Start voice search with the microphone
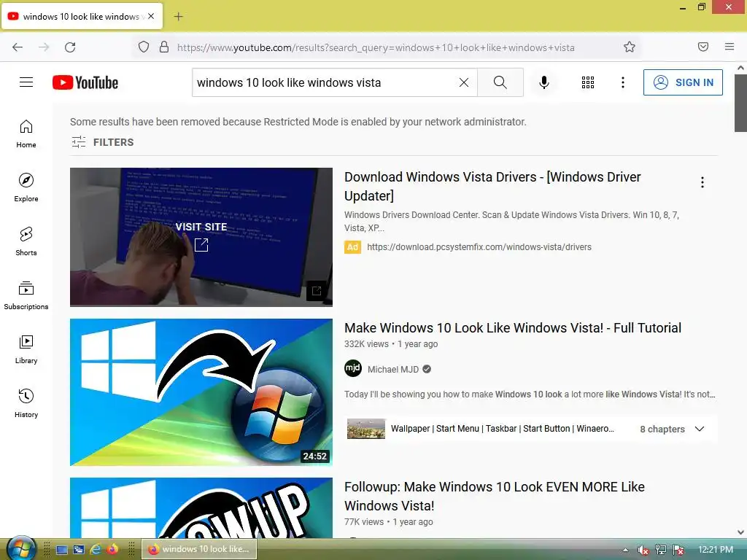Screen dimensions: 747x560 click(544, 82)
